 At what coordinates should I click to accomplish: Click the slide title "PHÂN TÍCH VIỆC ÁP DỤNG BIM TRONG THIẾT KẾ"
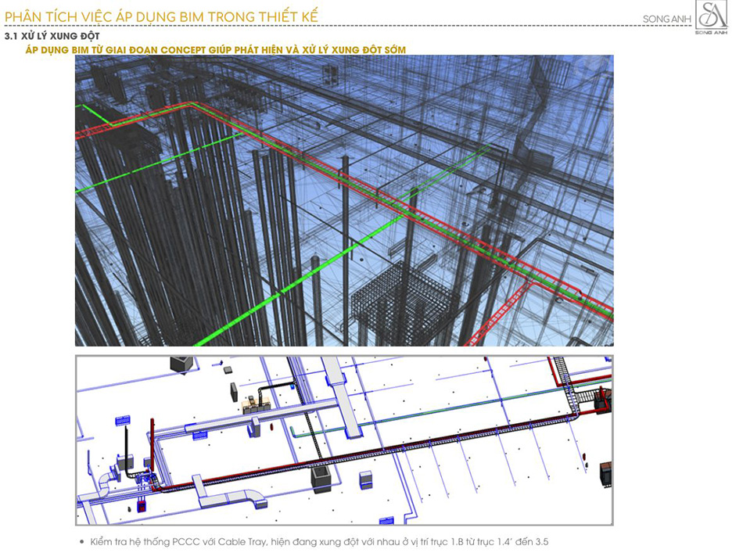pyautogui.click(x=161, y=16)
